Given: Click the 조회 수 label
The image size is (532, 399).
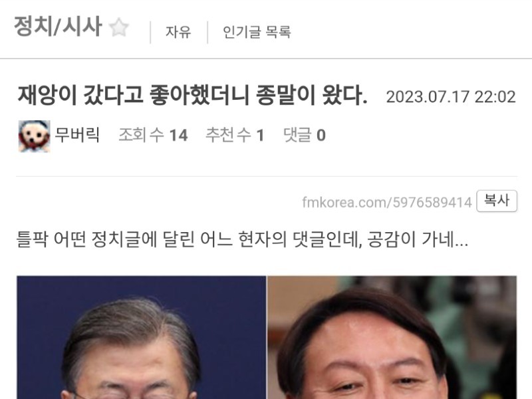Looking at the screenshot, I should point(141,135).
